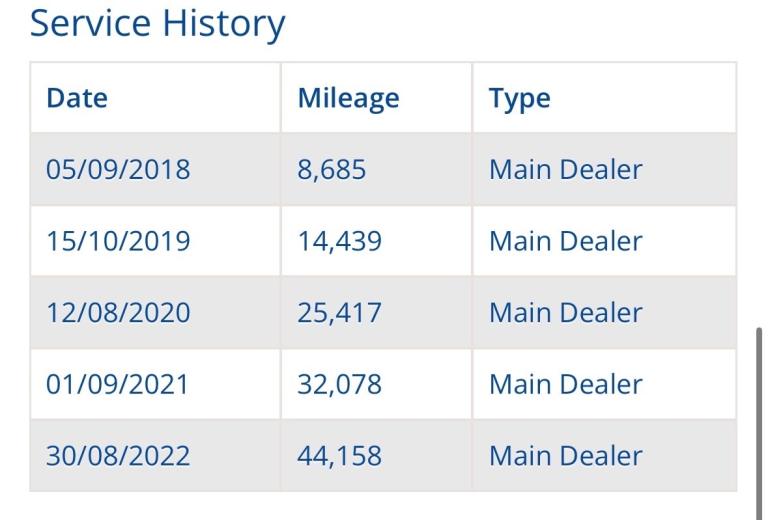Click the Date column header
The image size is (768, 520).
(x=77, y=98)
